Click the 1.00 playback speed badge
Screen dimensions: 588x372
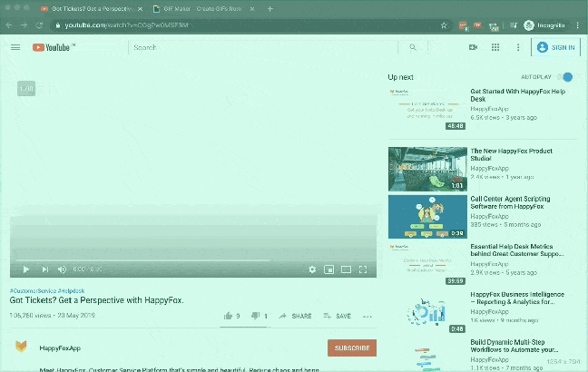click(26, 89)
